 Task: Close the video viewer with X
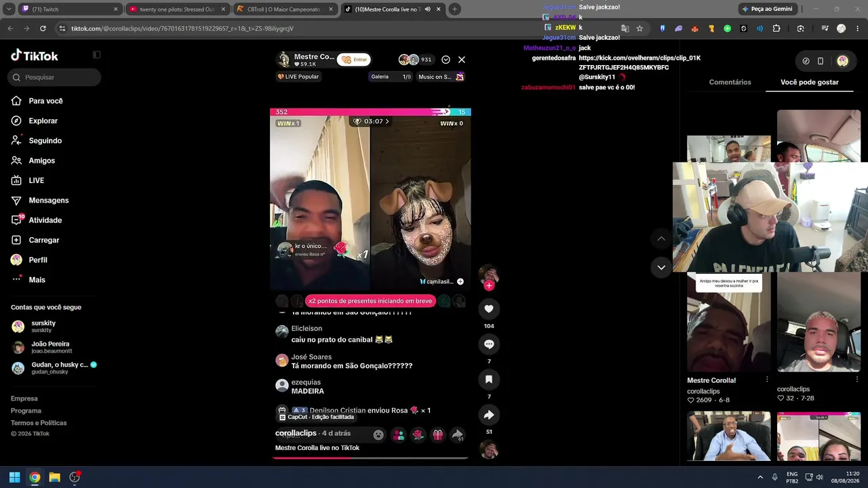coord(462,60)
